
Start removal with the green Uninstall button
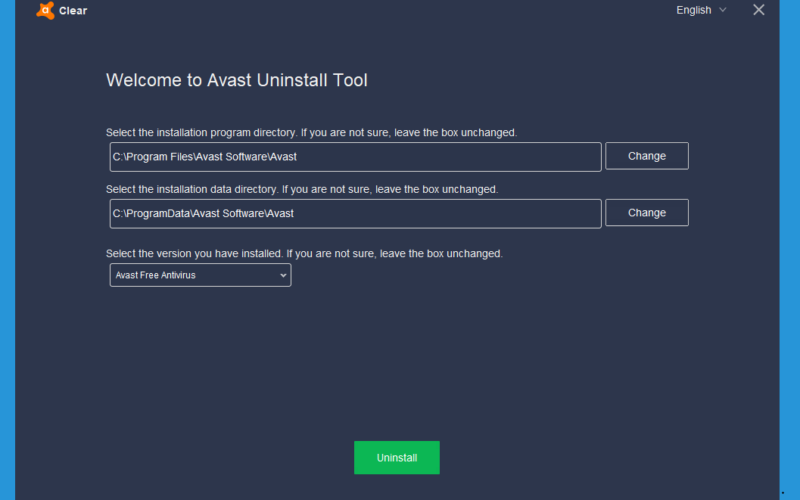pyautogui.click(x=396, y=458)
